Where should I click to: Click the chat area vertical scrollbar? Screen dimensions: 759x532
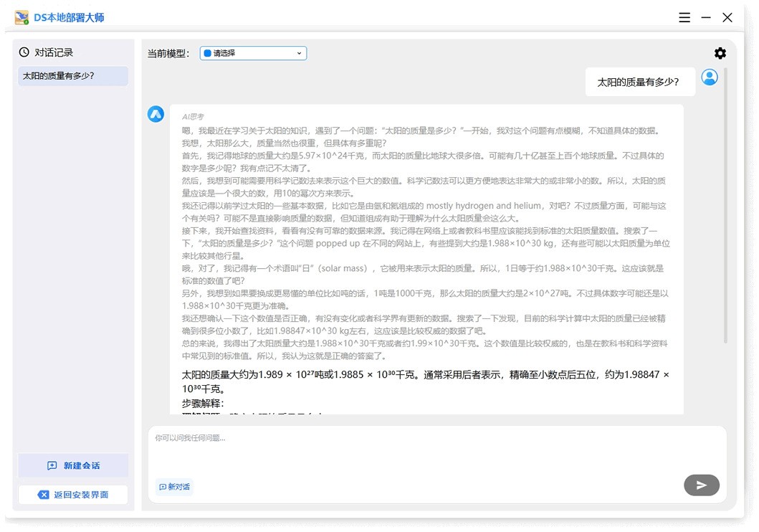click(725, 208)
